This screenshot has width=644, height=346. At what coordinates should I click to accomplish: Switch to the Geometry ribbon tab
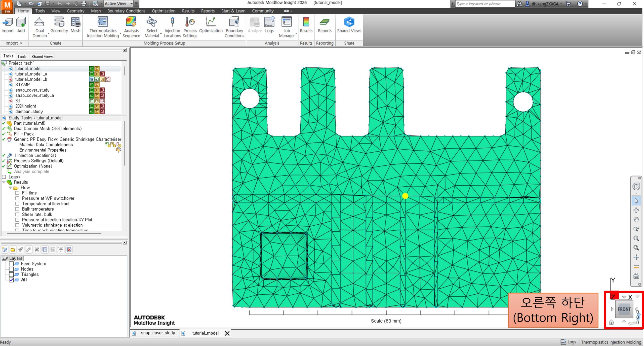click(75, 11)
